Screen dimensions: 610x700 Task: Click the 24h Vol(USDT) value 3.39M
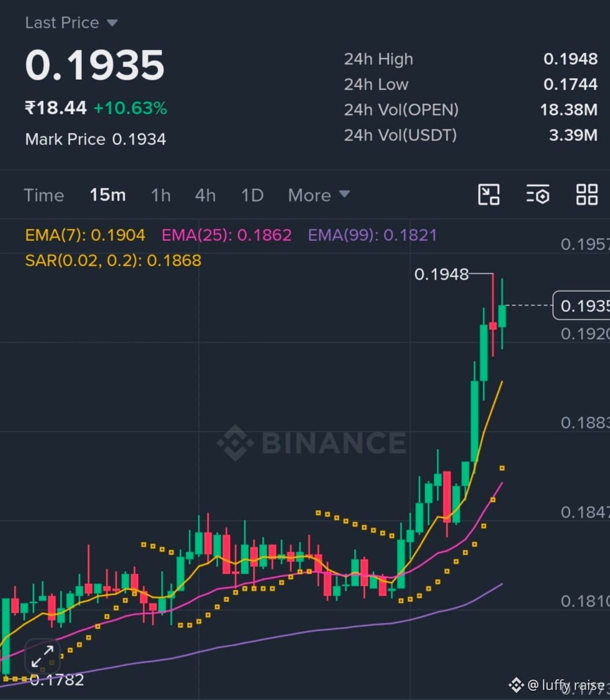click(573, 135)
